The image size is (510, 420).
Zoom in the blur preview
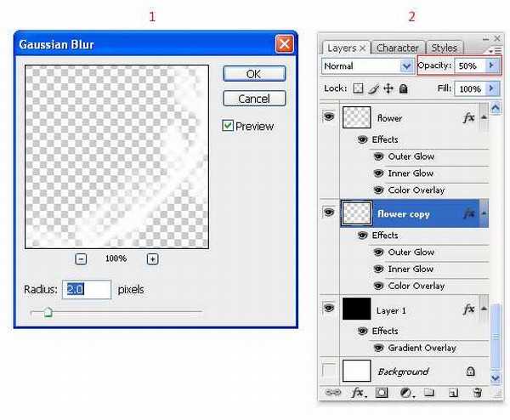click(152, 258)
